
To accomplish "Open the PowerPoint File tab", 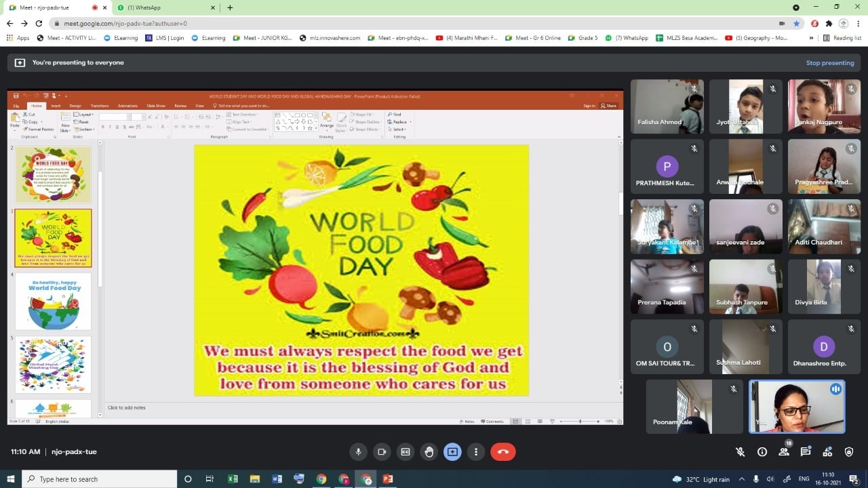I will (16, 106).
